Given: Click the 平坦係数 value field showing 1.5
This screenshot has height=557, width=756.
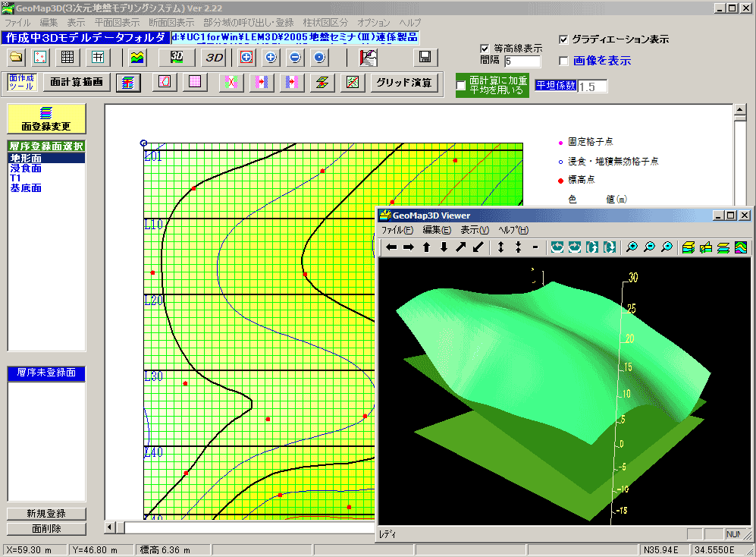Looking at the screenshot, I should coord(592,87).
